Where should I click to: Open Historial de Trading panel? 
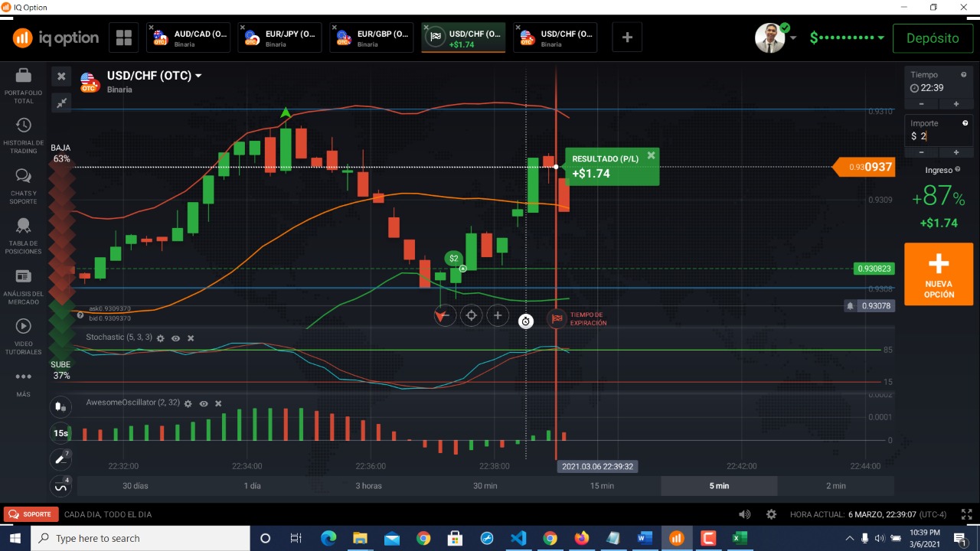(24, 135)
